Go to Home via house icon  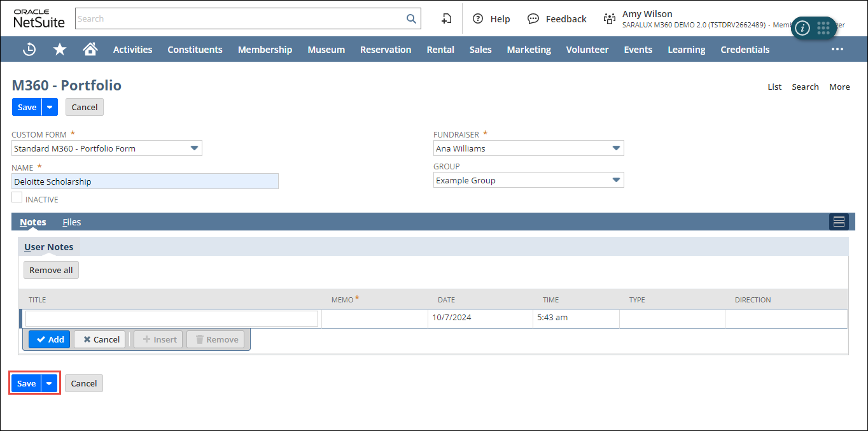point(90,49)
